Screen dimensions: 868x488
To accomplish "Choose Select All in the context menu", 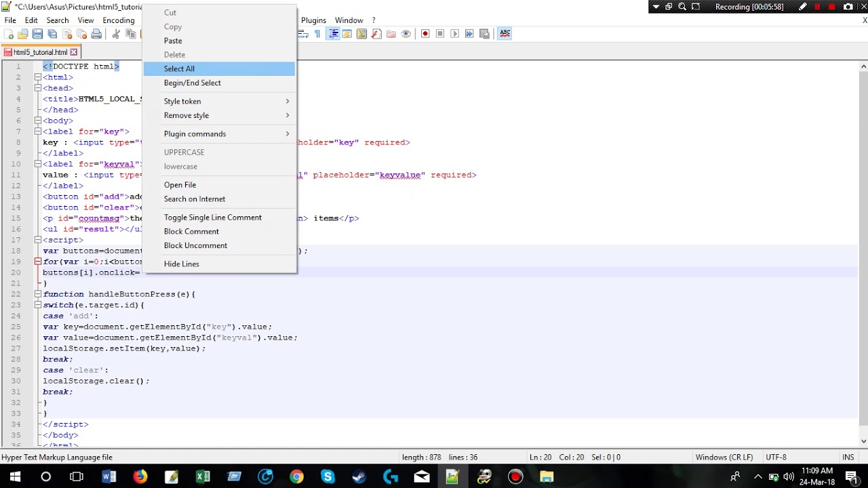I will [x=220, y=68].
